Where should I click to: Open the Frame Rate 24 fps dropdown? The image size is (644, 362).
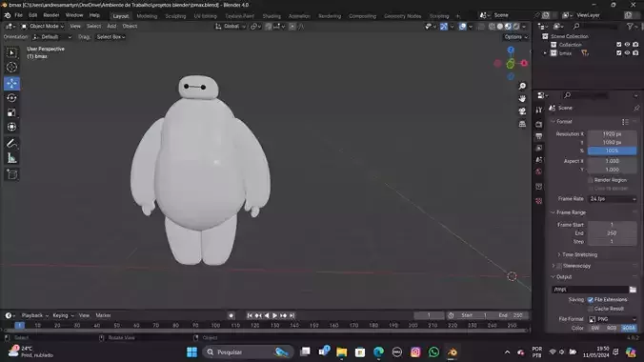pos(613,199)
